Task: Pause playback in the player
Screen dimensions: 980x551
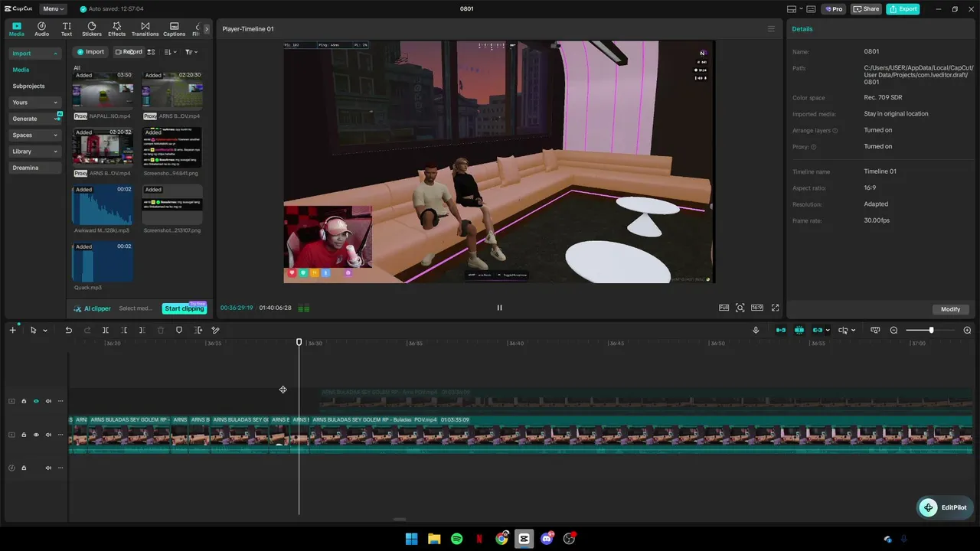Action: click(x=499, y=308)
